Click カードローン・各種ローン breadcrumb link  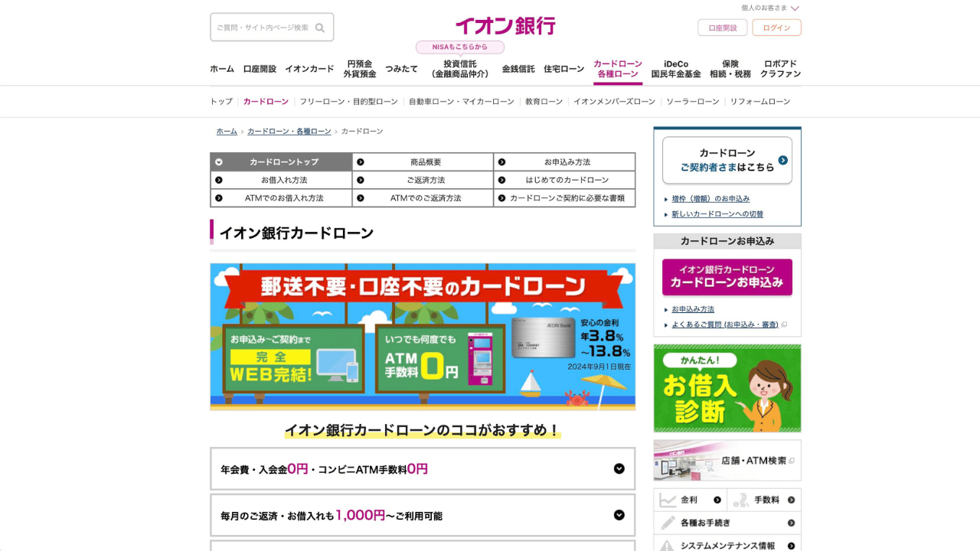click(289, 132)
